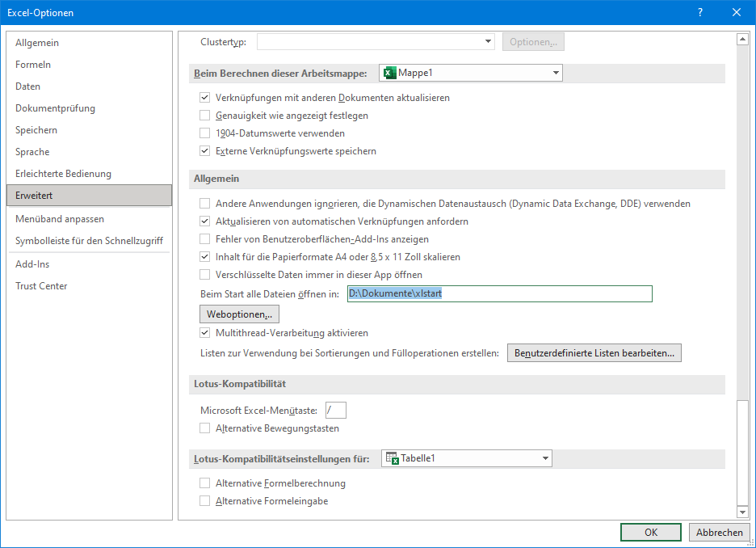Image resolution: width=756 pixels, height=548 pixels.
Task: Click the 'Beim Start alle Dateien öffnen in:' label
Action: (270, 294)
